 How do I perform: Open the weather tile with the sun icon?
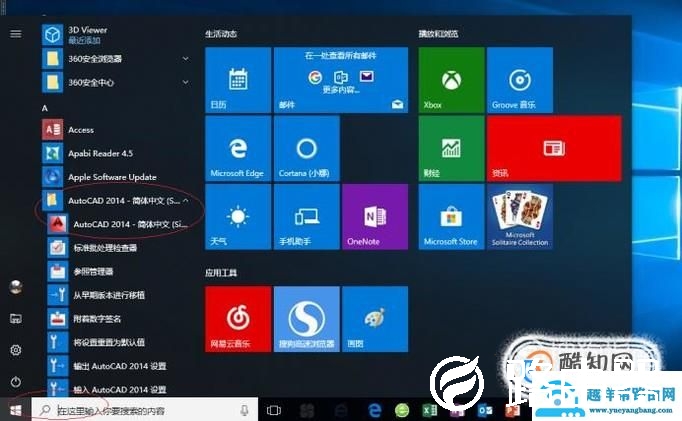(238, 217)
